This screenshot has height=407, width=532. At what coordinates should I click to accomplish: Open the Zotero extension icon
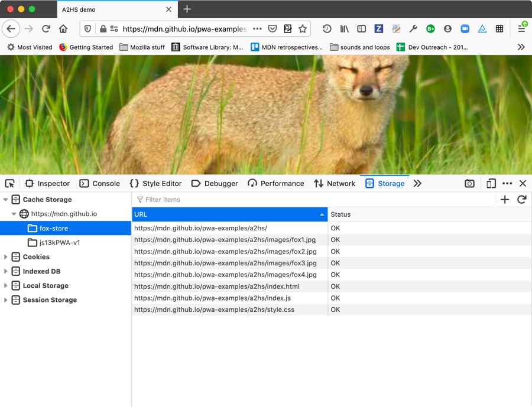pyautogui.click(x=378, y=28)
